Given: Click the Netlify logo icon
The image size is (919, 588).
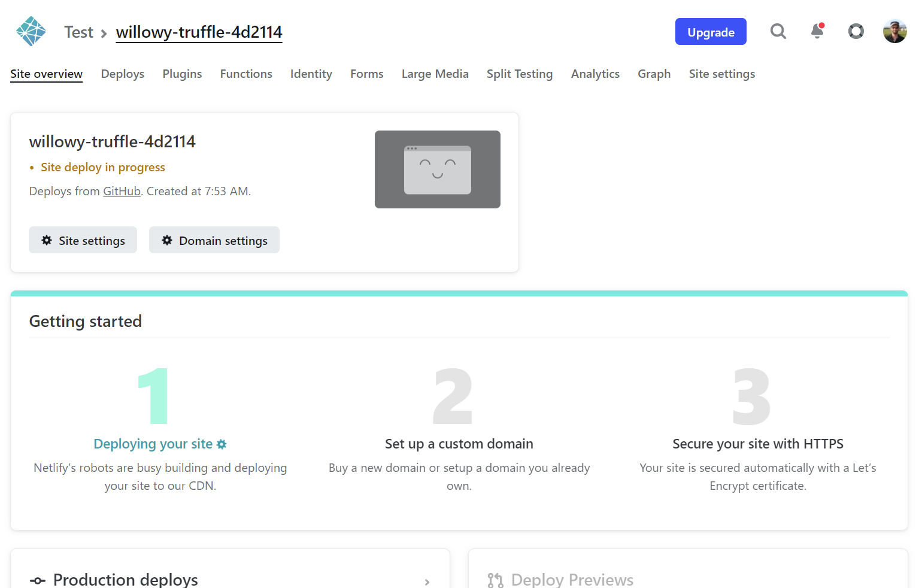Looking at the screenshot, I should tap(31, 31).
